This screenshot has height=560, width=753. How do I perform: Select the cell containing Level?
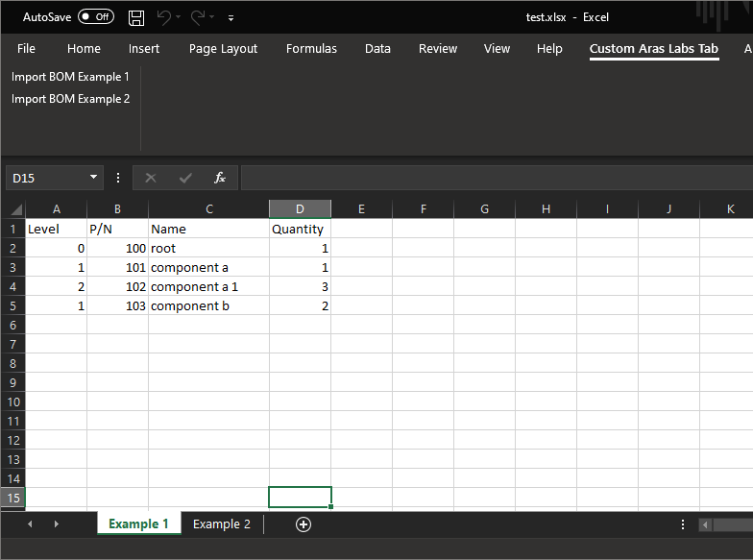(56, 229)
